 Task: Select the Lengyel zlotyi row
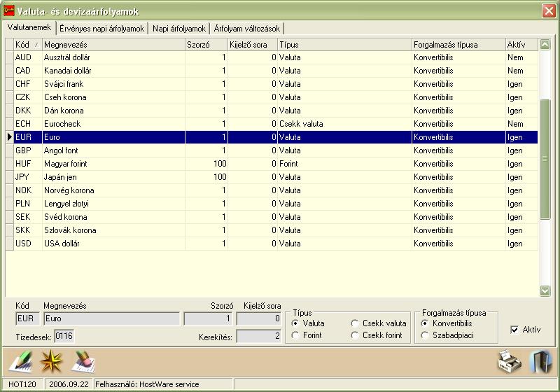276,204
